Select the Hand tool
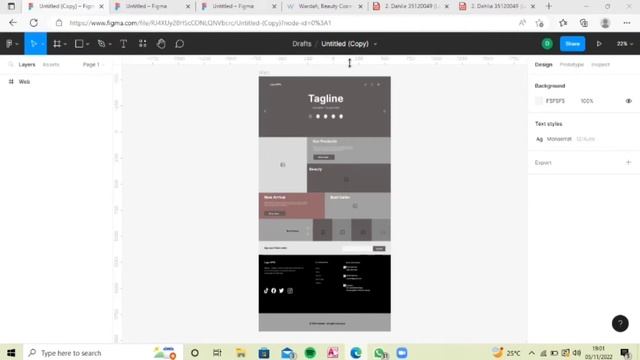 (161, 44)
